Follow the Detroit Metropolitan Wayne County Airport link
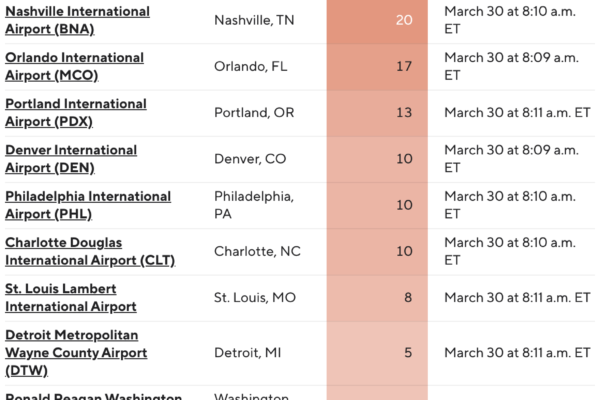This screenshot has height=400, width=600. (x=76, y=352)
